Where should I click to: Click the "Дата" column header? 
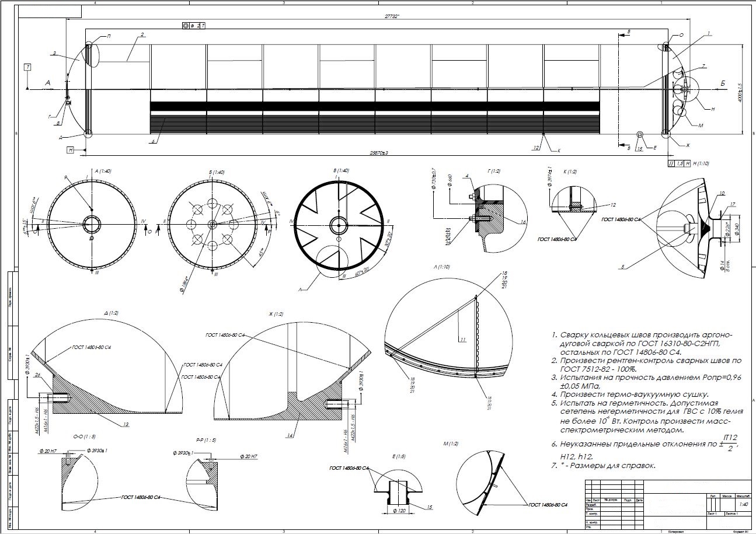pyautogui.click(x=639, y=500)
